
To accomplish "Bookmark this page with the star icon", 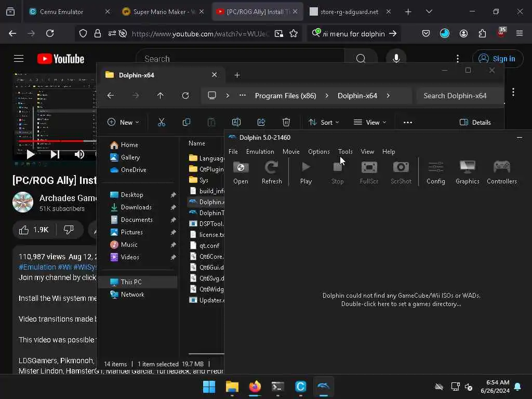I will click(x=294, y=34).
